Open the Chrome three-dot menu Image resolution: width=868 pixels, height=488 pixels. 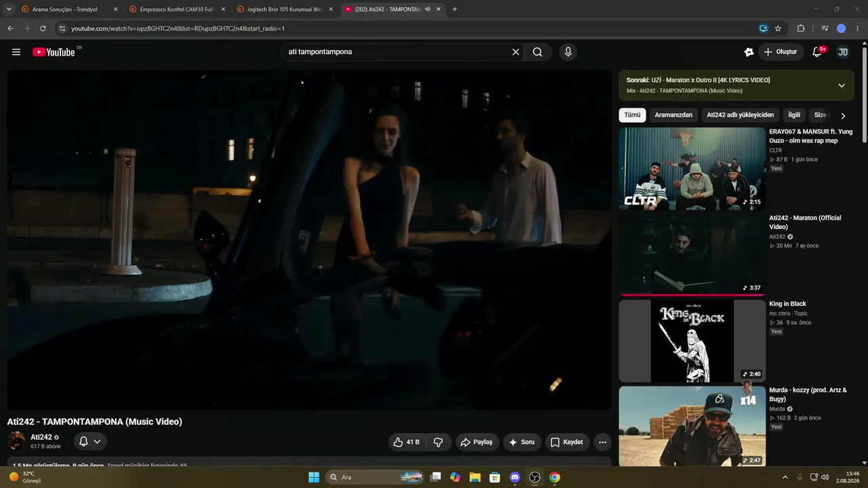(x=858, y=28)
